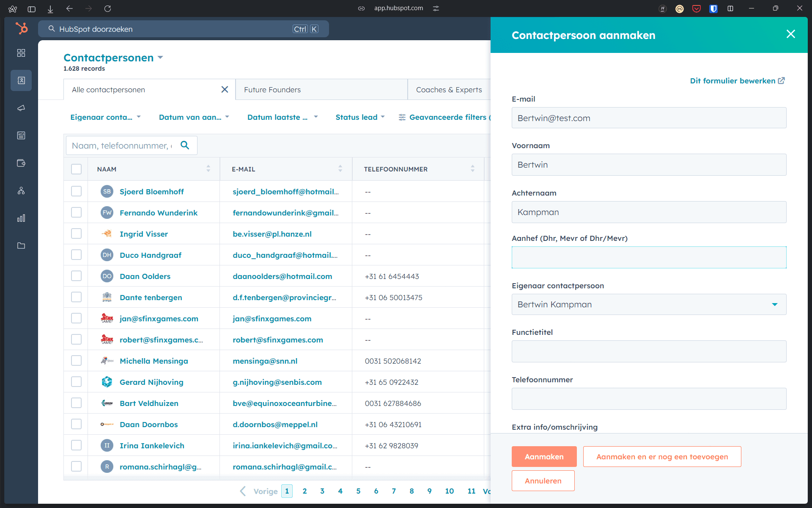The image size is (812, 508).
Task: Open the Automation workflows sidebar icon
Action: coord(21,190)
